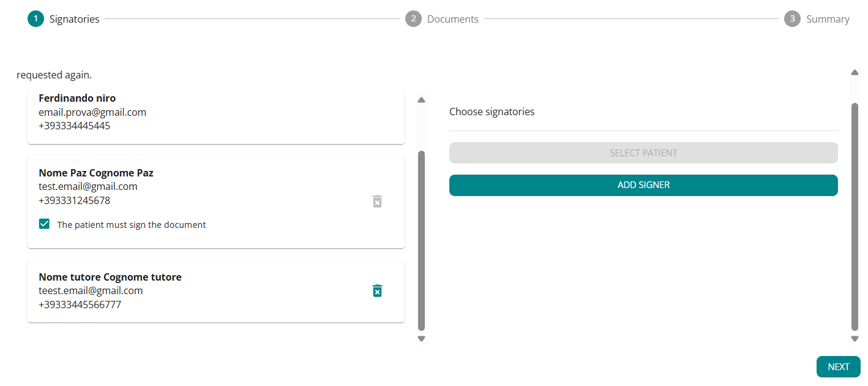Click the signatory list scroll-down arrow
Screen dimensions: 868x386
click(421, 339)
